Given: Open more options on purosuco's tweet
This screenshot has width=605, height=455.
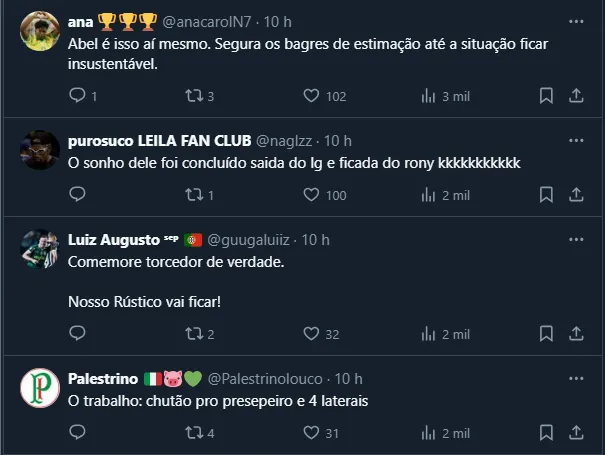Looking at the screenshot, I should point(576,140).
